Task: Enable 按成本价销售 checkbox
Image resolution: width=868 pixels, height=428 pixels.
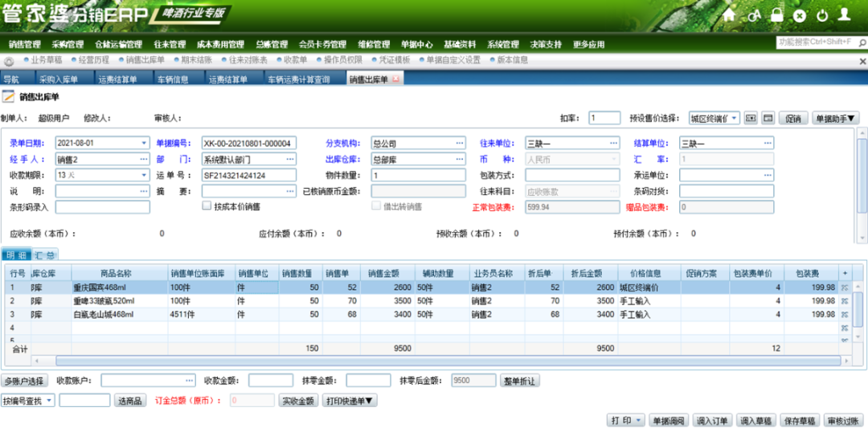Action: 207,206
